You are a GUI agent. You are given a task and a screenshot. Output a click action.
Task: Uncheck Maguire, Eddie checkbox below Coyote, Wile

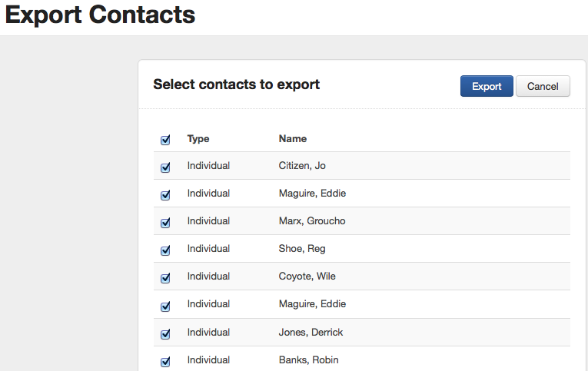click(x=165, y=306)
